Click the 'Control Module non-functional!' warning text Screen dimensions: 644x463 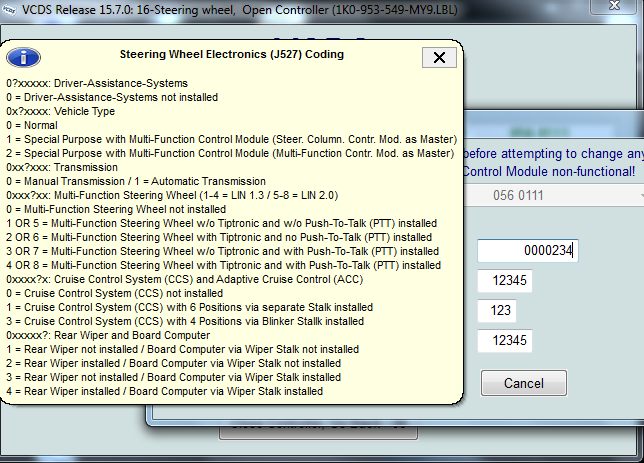(549, 171)
